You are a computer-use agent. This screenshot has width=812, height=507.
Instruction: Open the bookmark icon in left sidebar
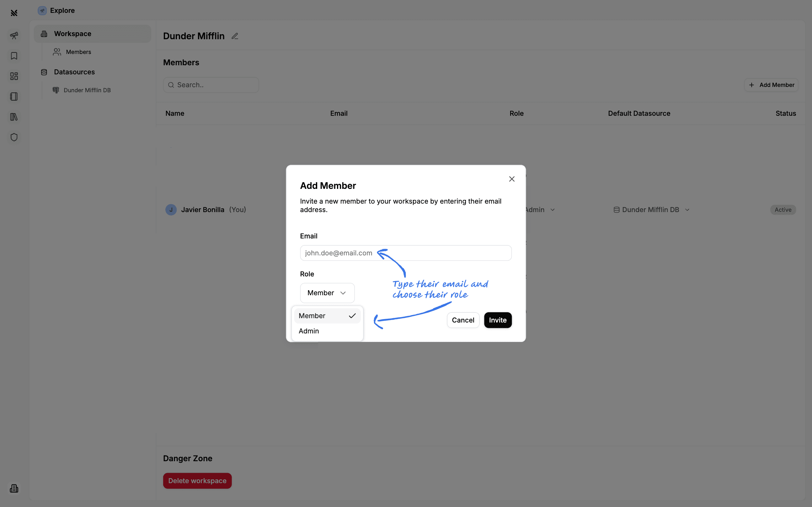click(14, 56)
